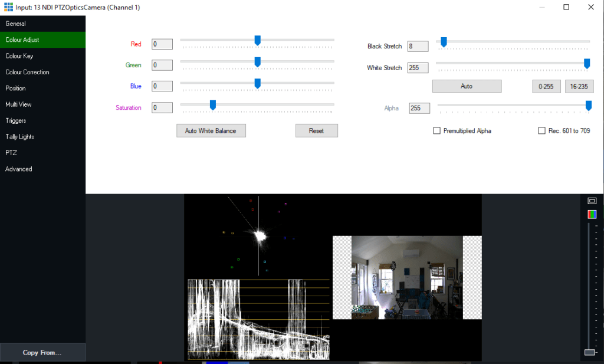The width and height of the screenshot is (604, 364).
Task: Click the White Stretch slider handle
Action: pyautogui.click(x=587, y=65)
